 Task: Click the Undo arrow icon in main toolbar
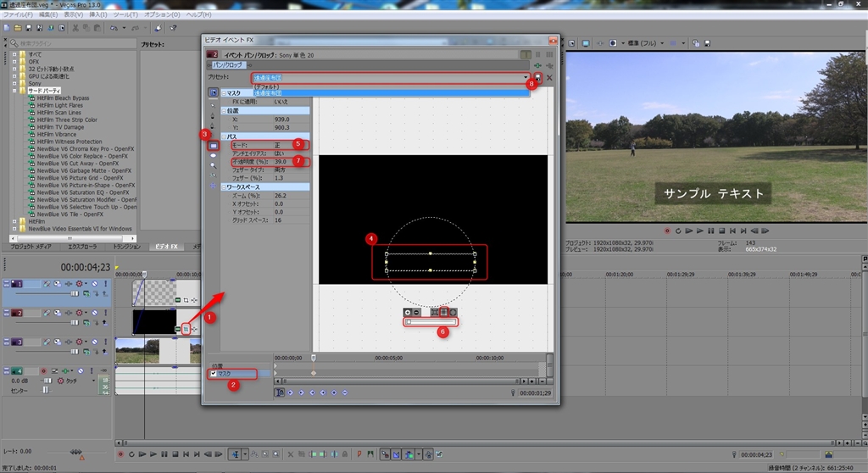click(x=114, y=28)
